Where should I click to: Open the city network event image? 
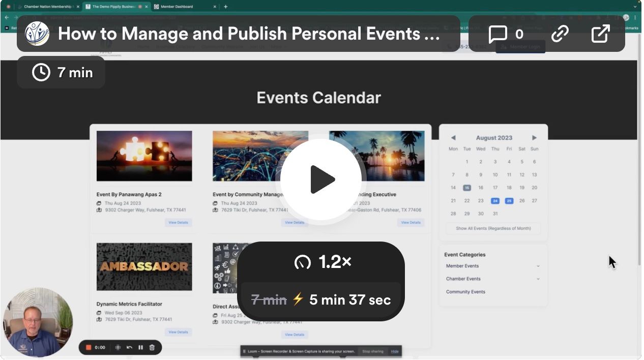tap(260, 156)
